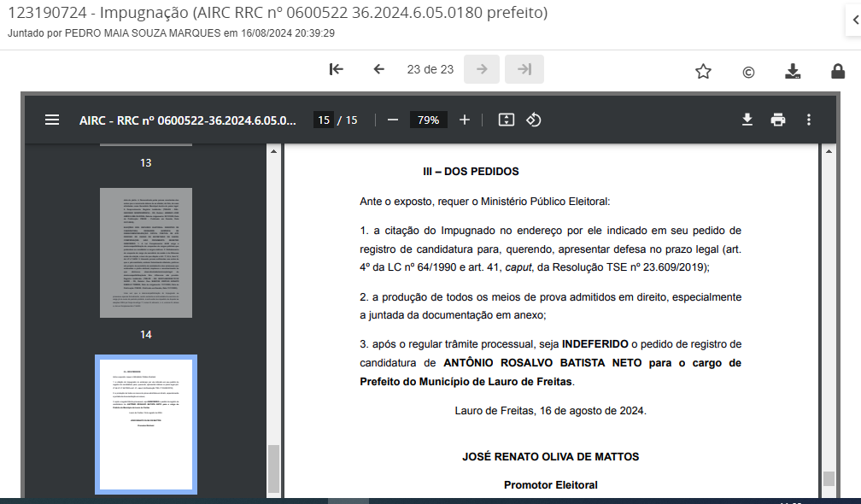Click the 79% zoom level field
Screen dimensions: 861x504
[x=428, y=120]
